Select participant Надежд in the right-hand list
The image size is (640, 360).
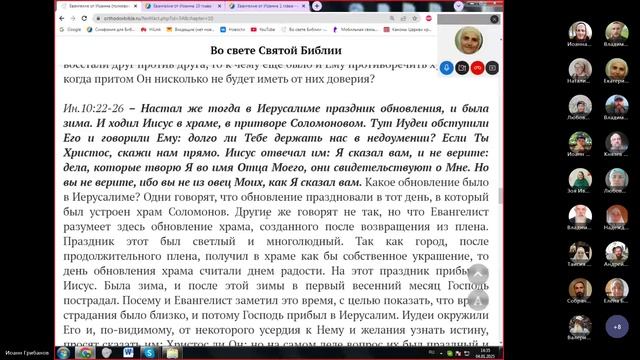point(617,217)
